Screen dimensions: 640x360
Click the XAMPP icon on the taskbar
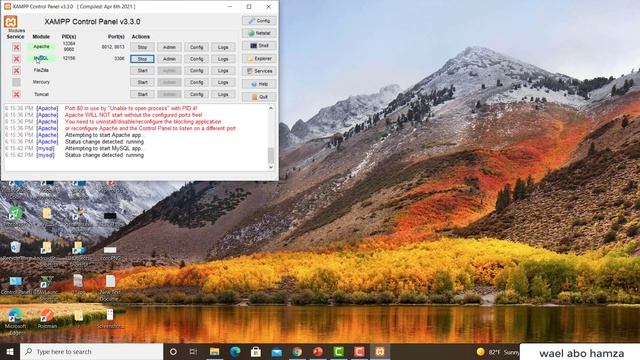pos(380,351)
